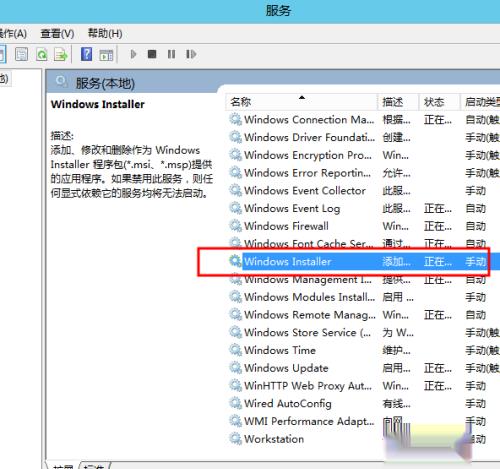500x469 pixels.
Task: Select Wired AutoConfig service
Action: [364, 403]
